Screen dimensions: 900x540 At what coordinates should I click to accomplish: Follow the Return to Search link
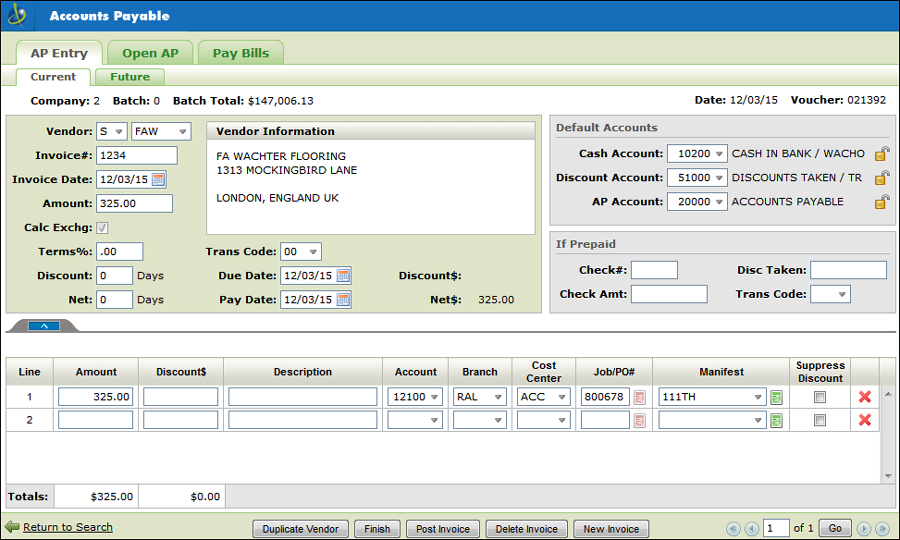(x=67, y=527)
